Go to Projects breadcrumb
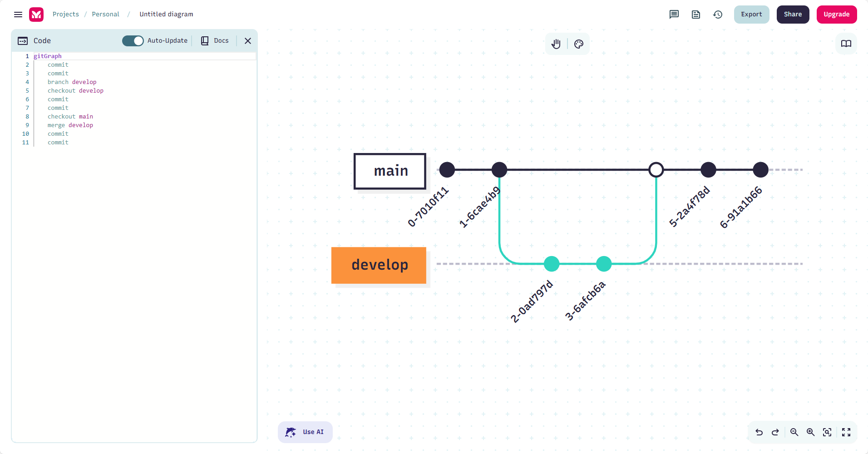The width and height of the screenshot is (868, 454). click(66, 15)
